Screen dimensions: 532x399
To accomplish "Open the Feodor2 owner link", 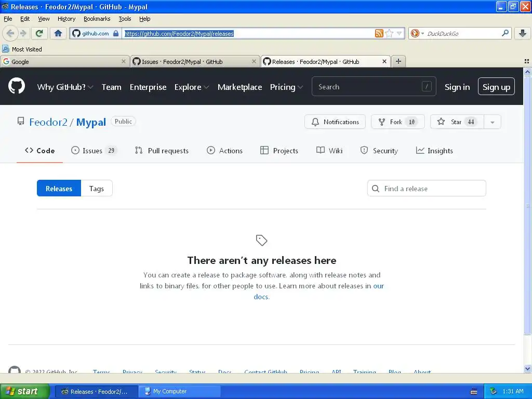I will (x=48, y=122).
